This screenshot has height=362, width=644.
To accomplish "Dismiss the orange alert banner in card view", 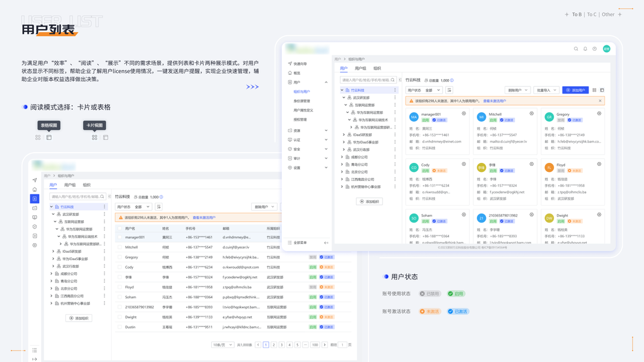I will [x=600, y=101].
